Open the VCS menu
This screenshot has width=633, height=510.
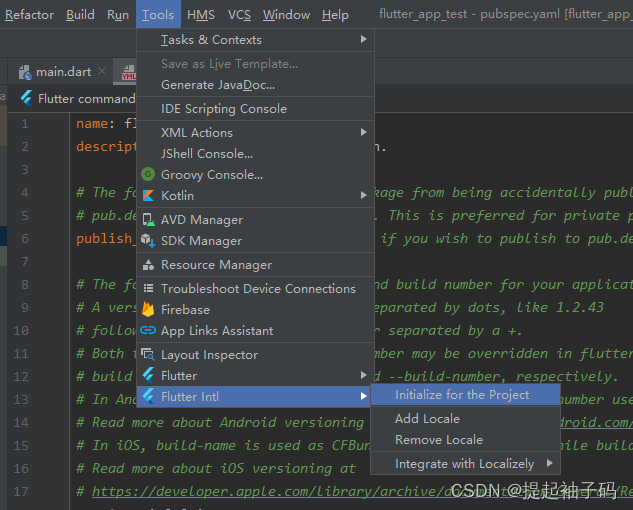(239, 15)
